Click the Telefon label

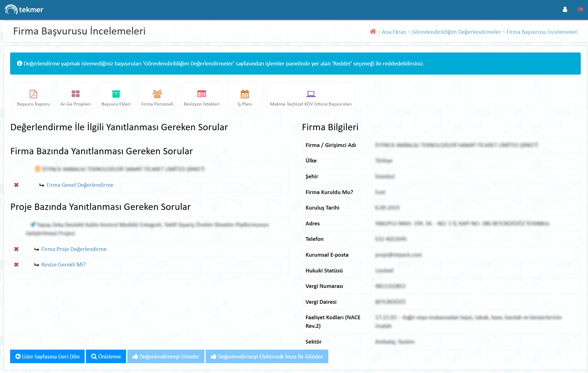tap(314, 239)
